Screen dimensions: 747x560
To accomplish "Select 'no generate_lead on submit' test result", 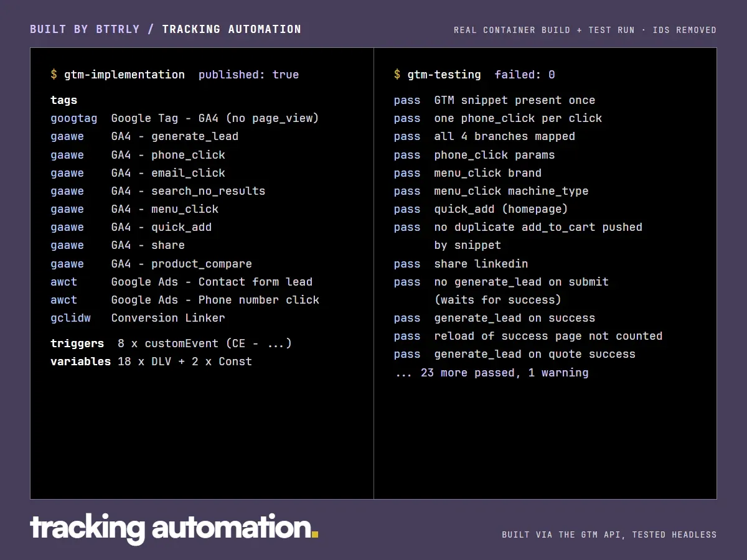I will (501, 282).
